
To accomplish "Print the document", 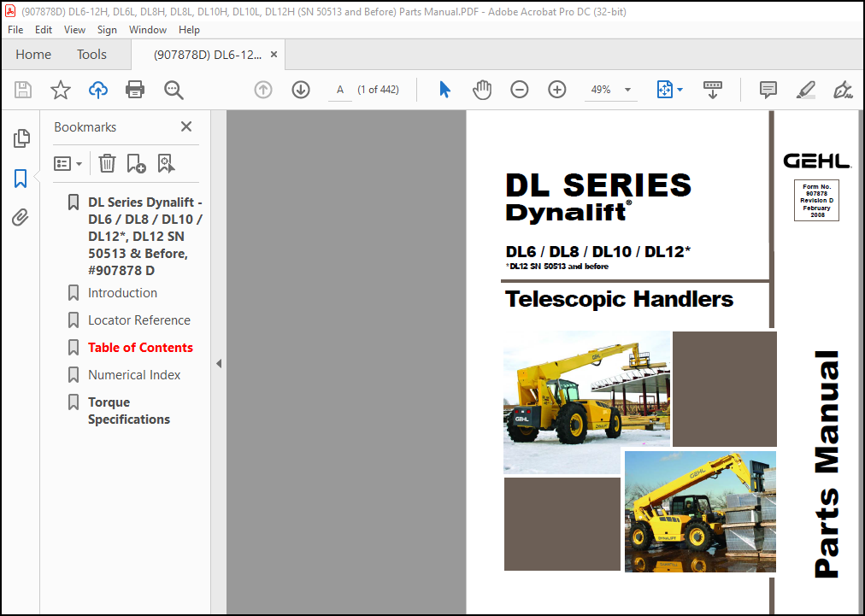I will tap(135, 90).
